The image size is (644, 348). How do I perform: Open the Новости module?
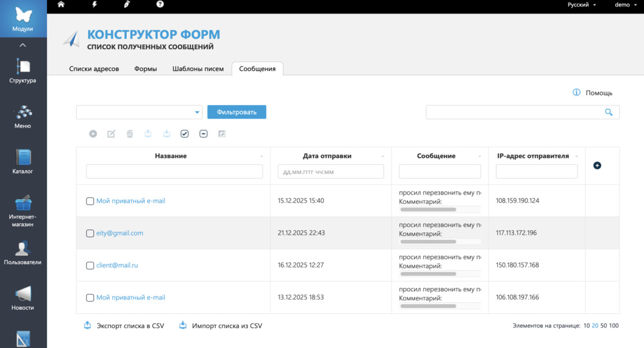(x=23, y=298)
